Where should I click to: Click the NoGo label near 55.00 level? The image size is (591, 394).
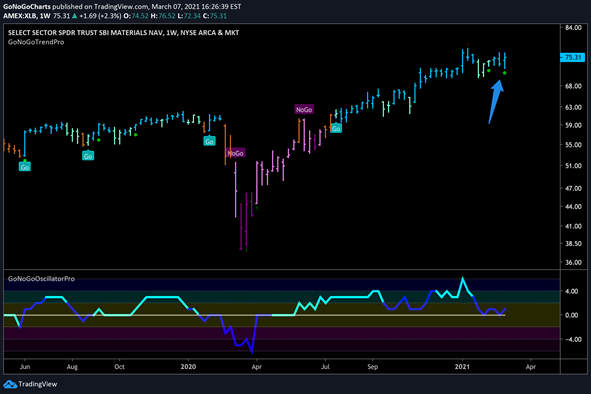pos(236,153)
